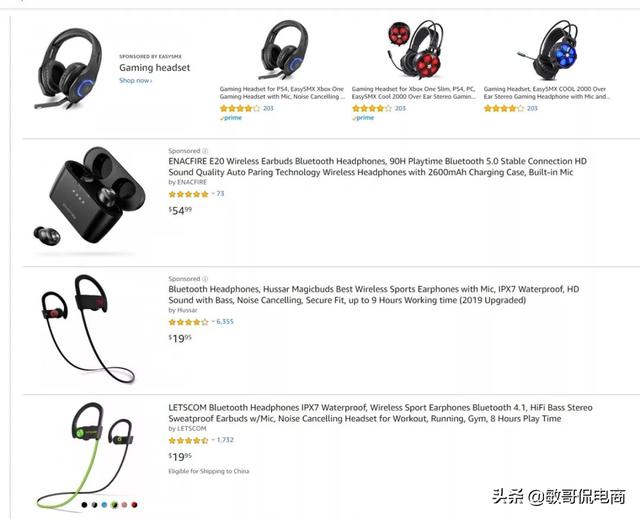
Task: Click the prime badge under red gaming headset
Action: [x=363, y=118]
